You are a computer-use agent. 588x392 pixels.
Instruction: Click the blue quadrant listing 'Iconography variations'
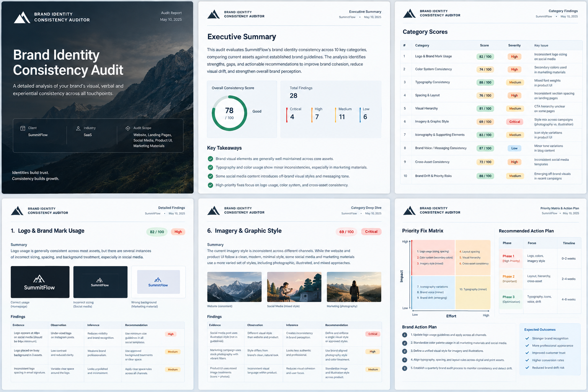click(433, 292)
